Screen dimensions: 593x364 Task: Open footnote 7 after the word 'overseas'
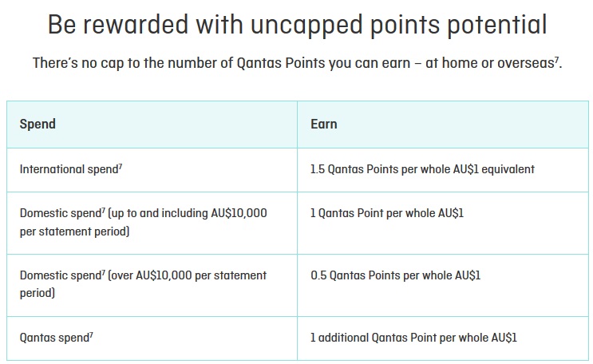559,59
